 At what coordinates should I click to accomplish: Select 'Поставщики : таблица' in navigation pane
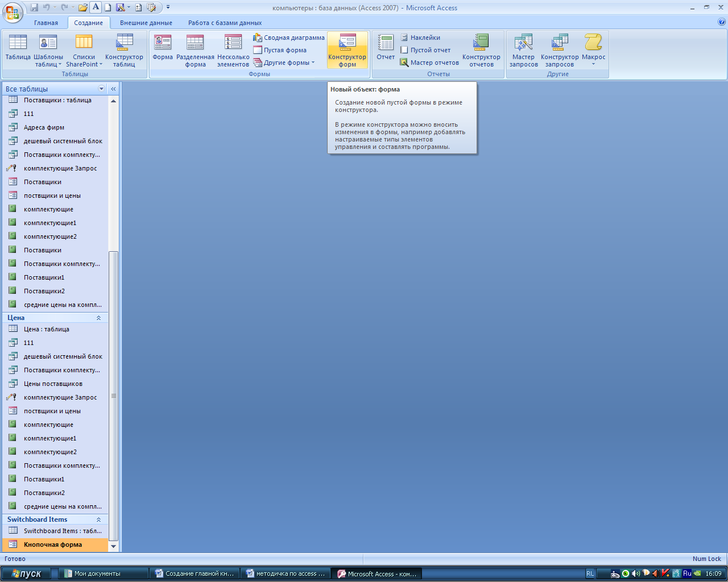(x=55, y=100)
